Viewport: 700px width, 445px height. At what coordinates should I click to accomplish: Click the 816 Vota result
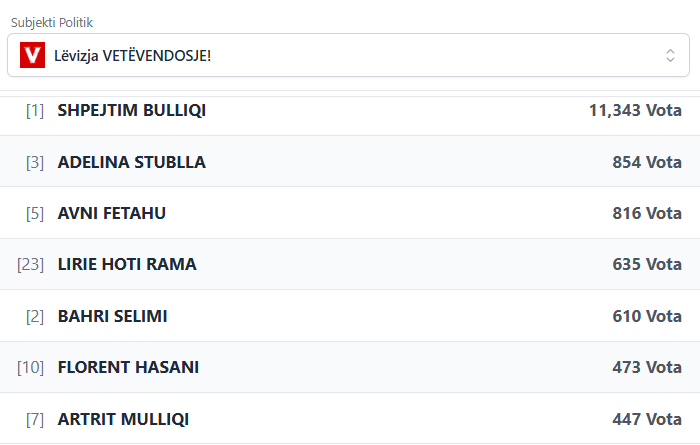[647, 213]
